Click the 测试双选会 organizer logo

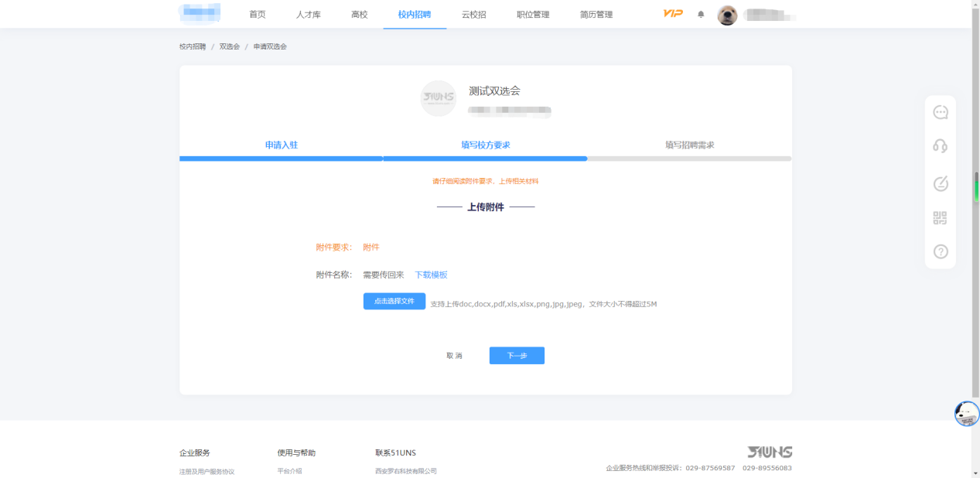tap(438, 98)
